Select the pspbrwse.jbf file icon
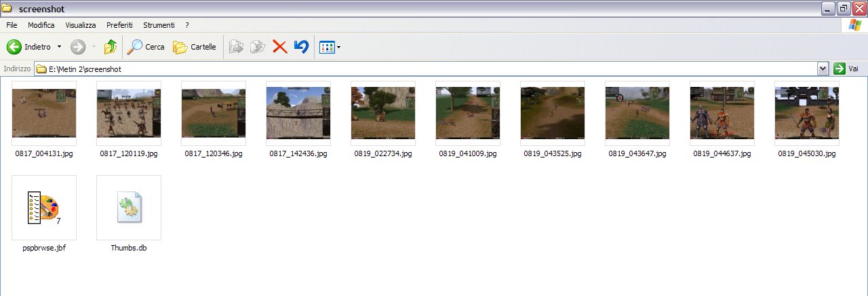Screen dimensions: 868x296 44,208
